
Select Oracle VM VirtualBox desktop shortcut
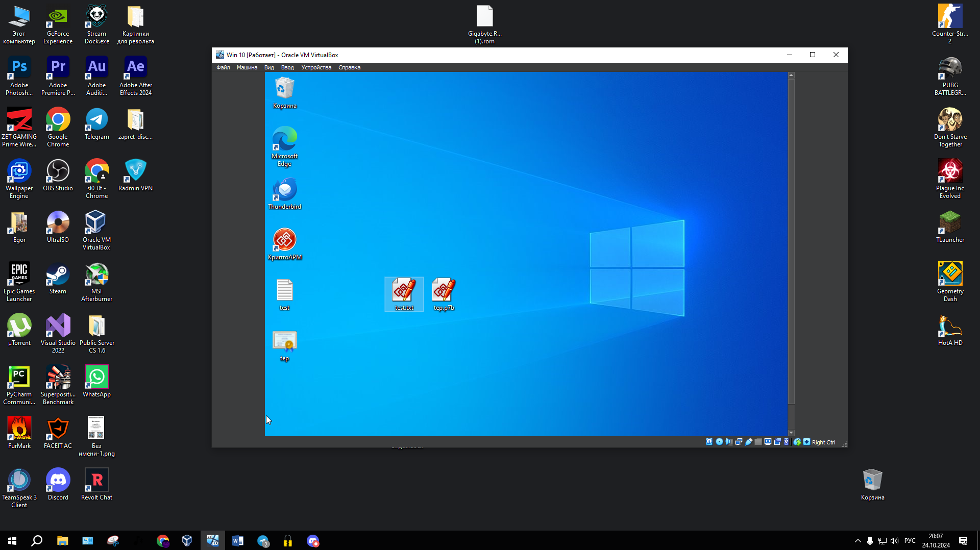(96, 230)
